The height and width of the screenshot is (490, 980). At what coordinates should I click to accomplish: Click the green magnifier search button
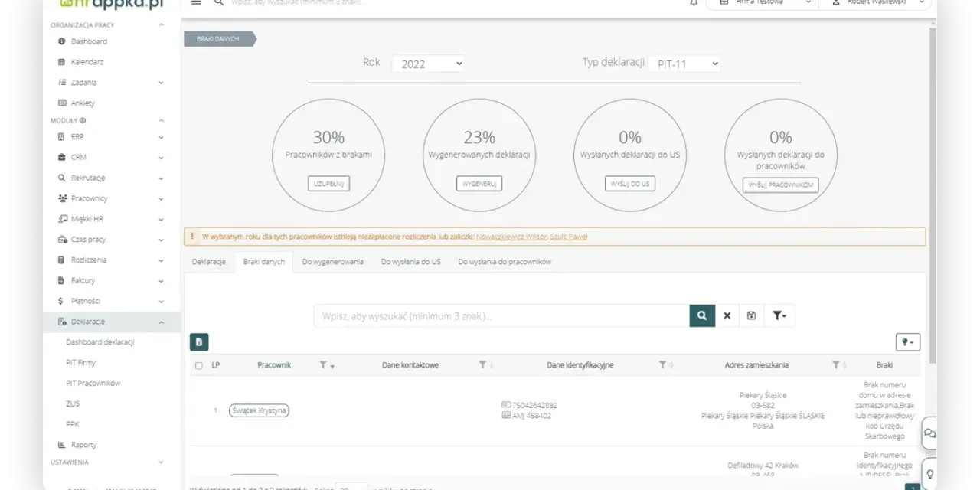pos(702,315)
